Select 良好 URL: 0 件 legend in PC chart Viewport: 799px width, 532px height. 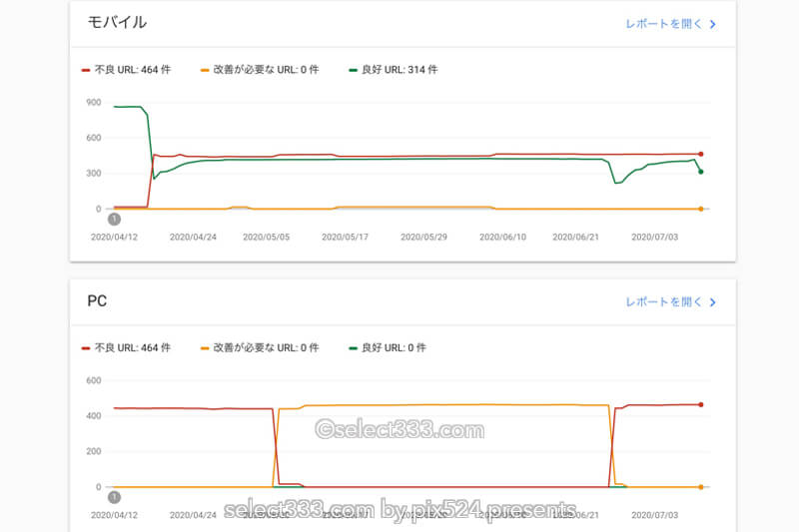(388, 347)
